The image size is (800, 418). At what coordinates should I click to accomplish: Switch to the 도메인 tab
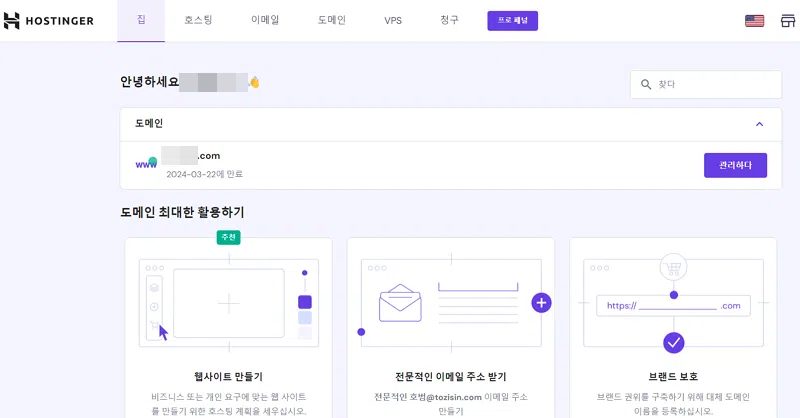[332, 20]
